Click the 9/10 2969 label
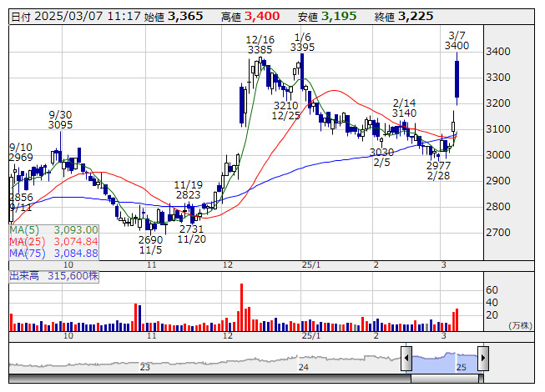Image resolution: width=545 pixels, height=392 pixels. click(x=21, y=152)
